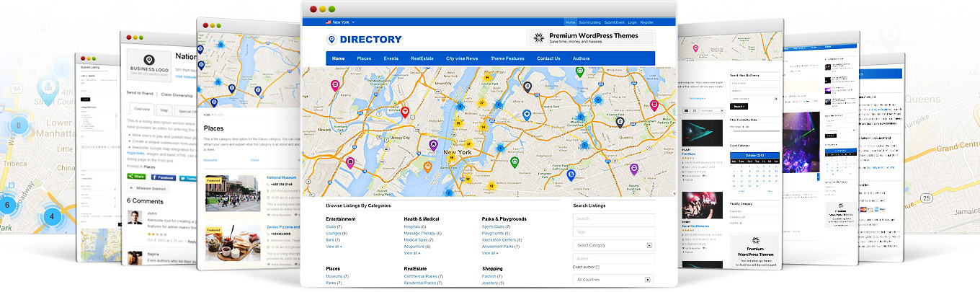Click the green pin near Williamsburg
This screenshot has height=292, width=980.
[514, 162]
